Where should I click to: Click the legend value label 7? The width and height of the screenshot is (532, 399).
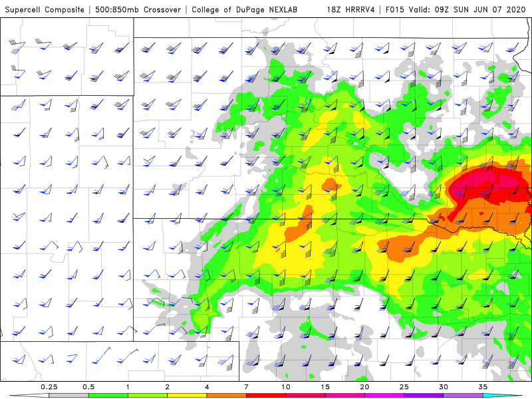[x=246, y=387]
